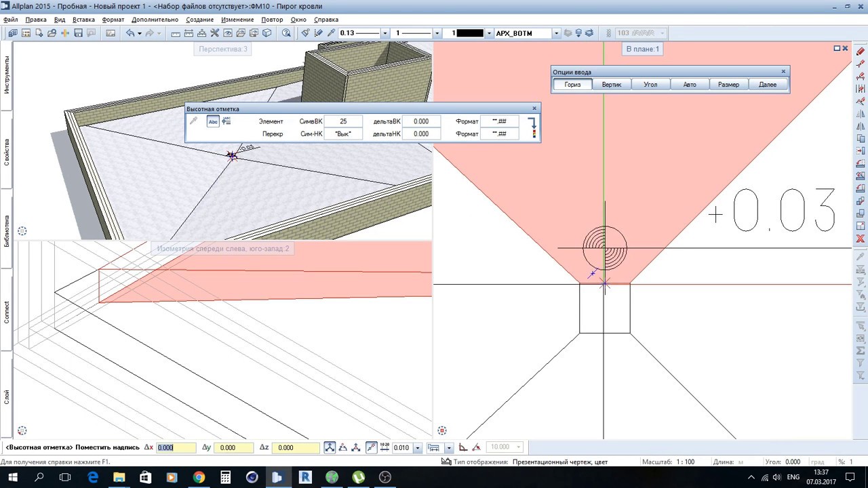Open the dimension line icon dropdown in the bottom bar
This screenshot has height=488, width=868.
pos(449,447)
